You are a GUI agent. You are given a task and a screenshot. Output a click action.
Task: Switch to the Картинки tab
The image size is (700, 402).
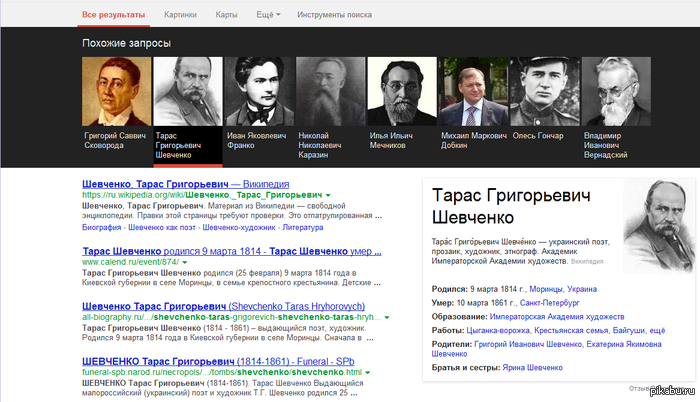pos(180,15)
